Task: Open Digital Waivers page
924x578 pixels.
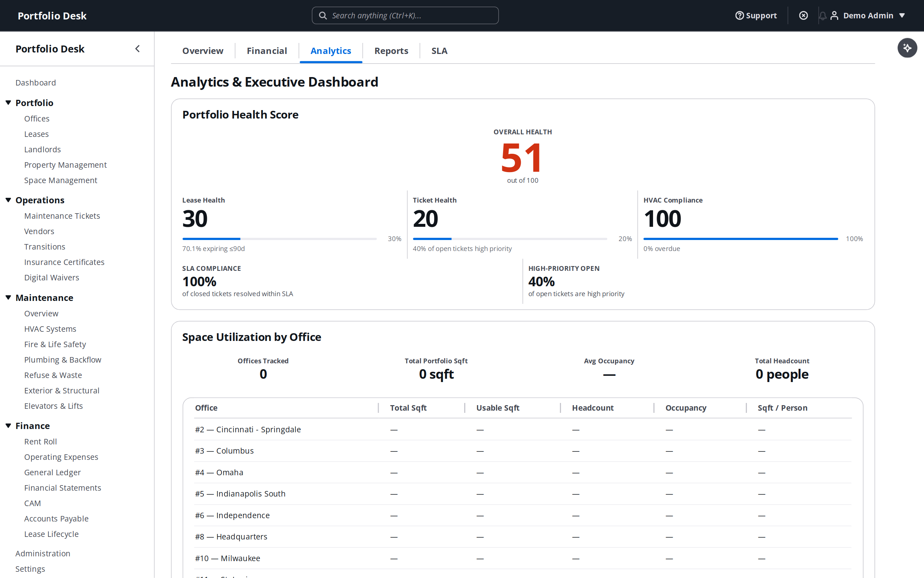Action: 52,277
